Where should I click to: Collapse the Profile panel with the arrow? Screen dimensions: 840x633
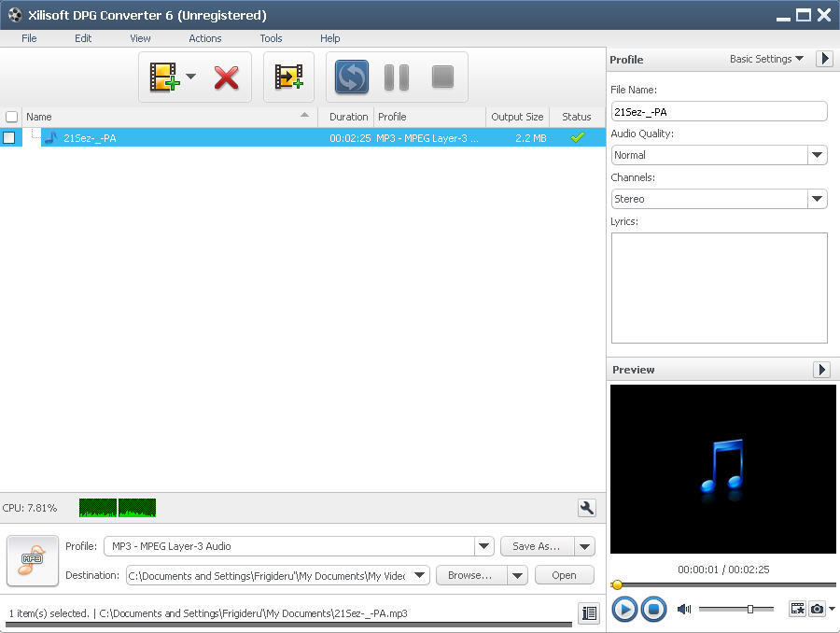click(824, 59)
